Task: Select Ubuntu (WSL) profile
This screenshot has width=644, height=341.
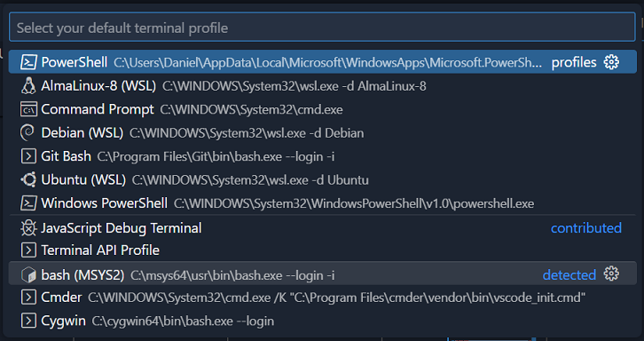Action: point(322,179)
